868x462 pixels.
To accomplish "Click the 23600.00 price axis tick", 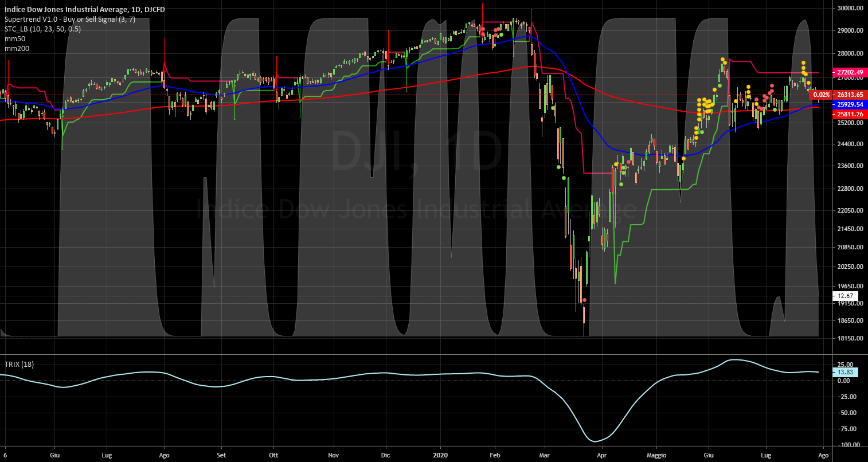I will pyautogui.click(x=850, y=166).
